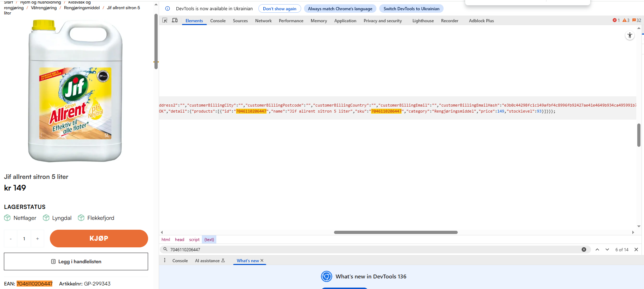The image size is (644, 289).
Task: Open the drawer Console tab
Action: tap(180, 261)
